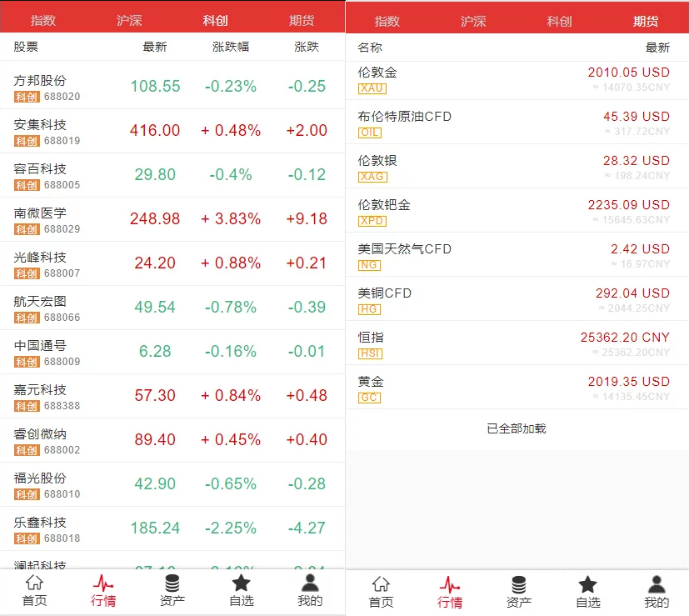Image resolution: width=689 pixels, height=616 pixels.
Task: Tap the 行情 chart icon below the stock list
Action: coord(103,583)
